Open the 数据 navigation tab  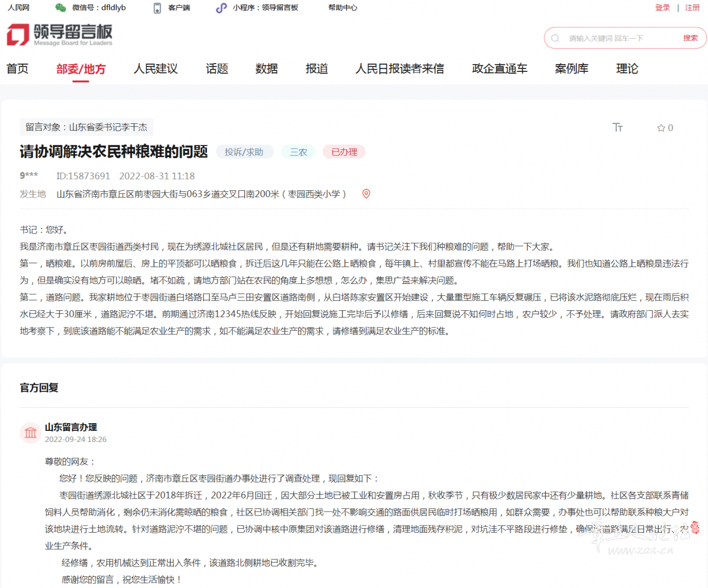coord(267,69)
